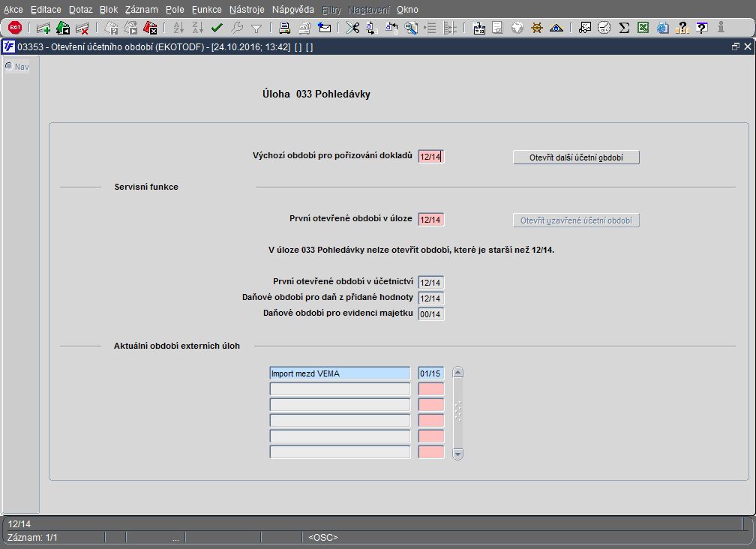
Task: Click scroll down arrow of external tasks list
Action: point(458,454)
